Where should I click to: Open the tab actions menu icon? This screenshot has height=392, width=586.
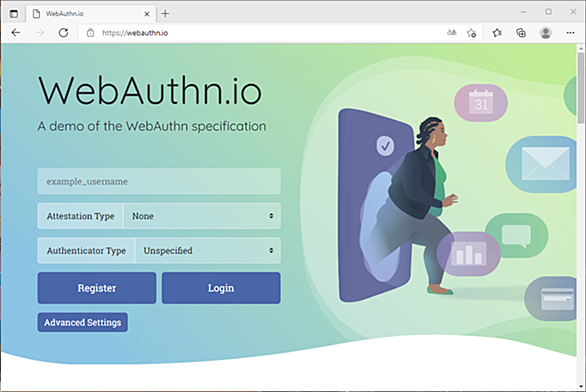click(x=14, y=14)
